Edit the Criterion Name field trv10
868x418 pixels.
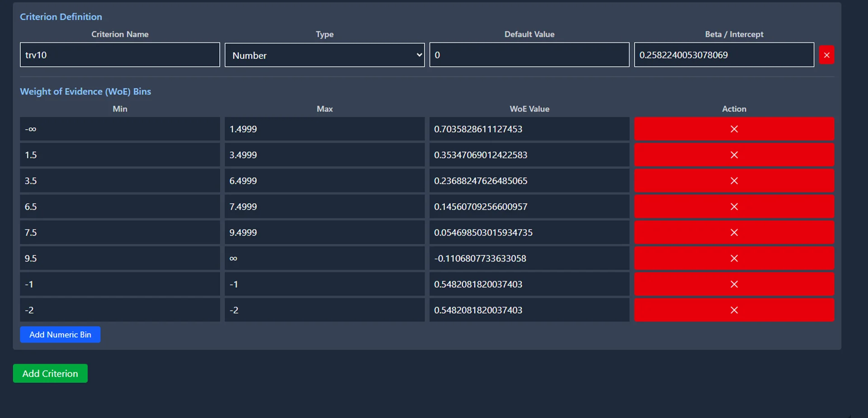pyautogui.click(x=120, y=55)
